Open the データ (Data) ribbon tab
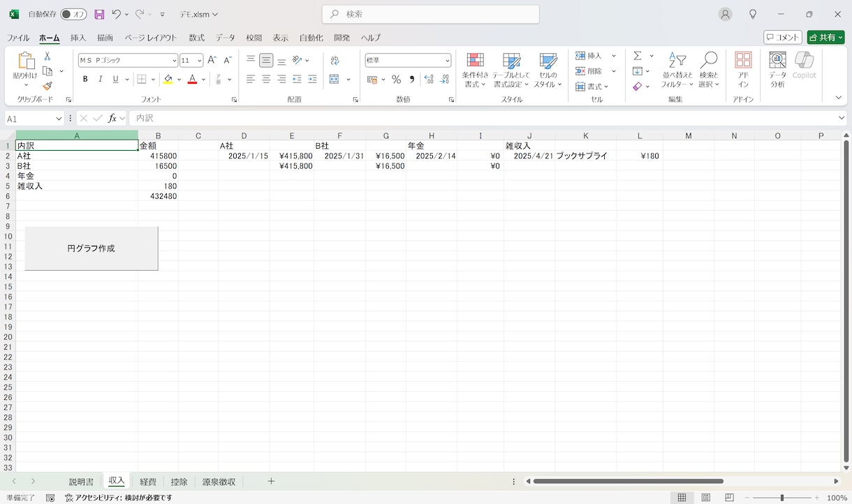Viewport: 852px width, 504px height. click(225, 38)
